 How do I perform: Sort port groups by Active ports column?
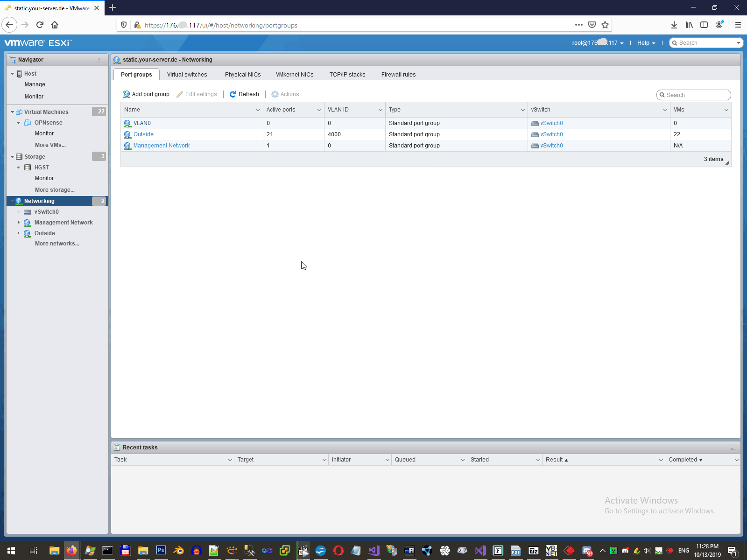281,110
